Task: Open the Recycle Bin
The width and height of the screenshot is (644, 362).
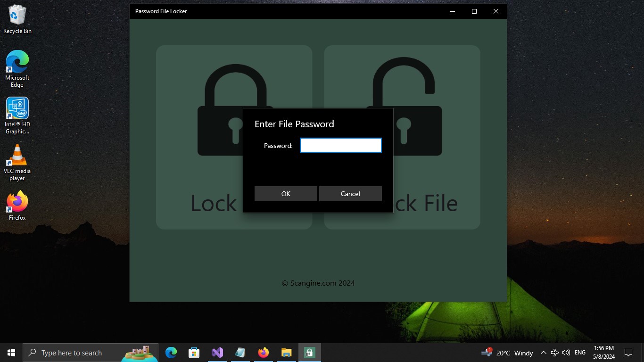Action: pos(17,14)
